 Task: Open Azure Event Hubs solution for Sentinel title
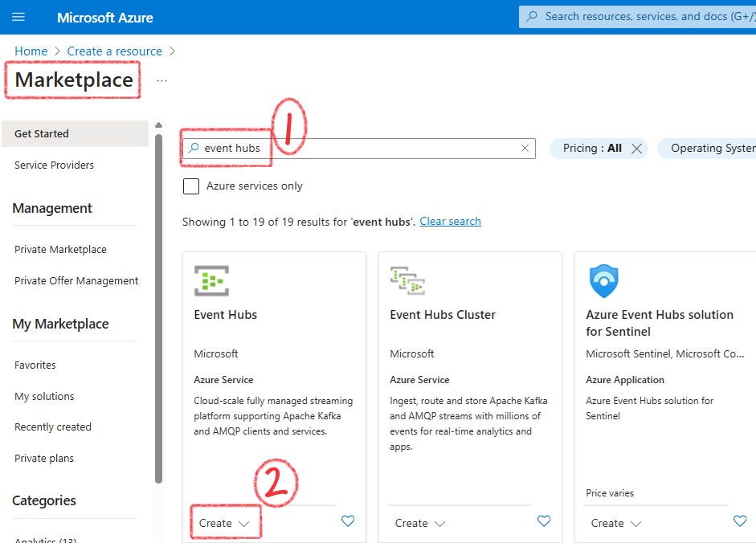660,323
